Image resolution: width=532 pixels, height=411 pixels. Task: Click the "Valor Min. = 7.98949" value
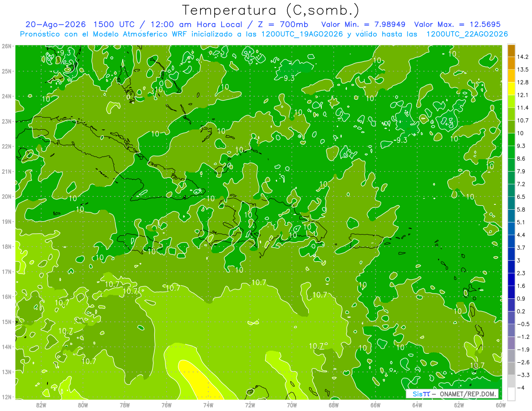click(364, 24)
